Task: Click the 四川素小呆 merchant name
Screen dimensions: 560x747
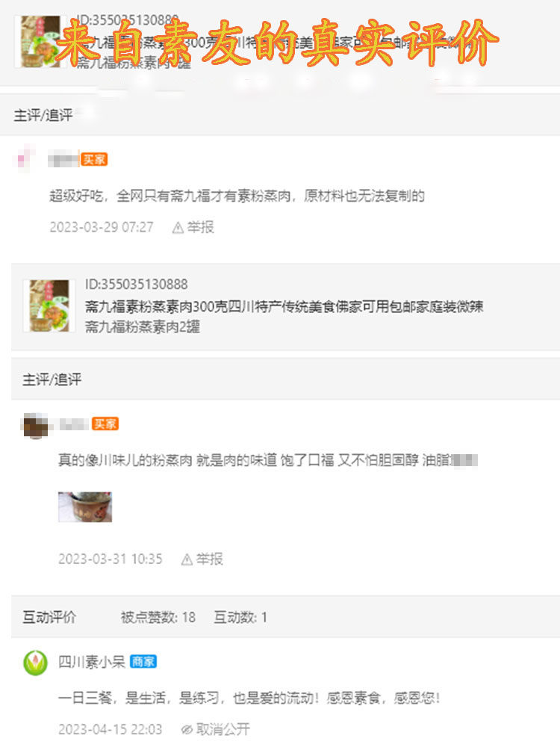Action: pyautogui.click(x=91, y=662)
